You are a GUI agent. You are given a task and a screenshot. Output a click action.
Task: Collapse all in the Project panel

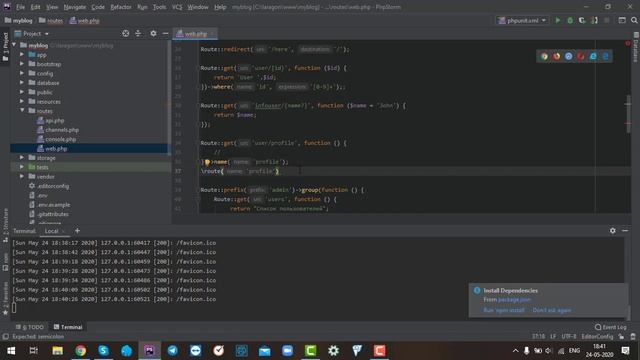tap(138, 33)
